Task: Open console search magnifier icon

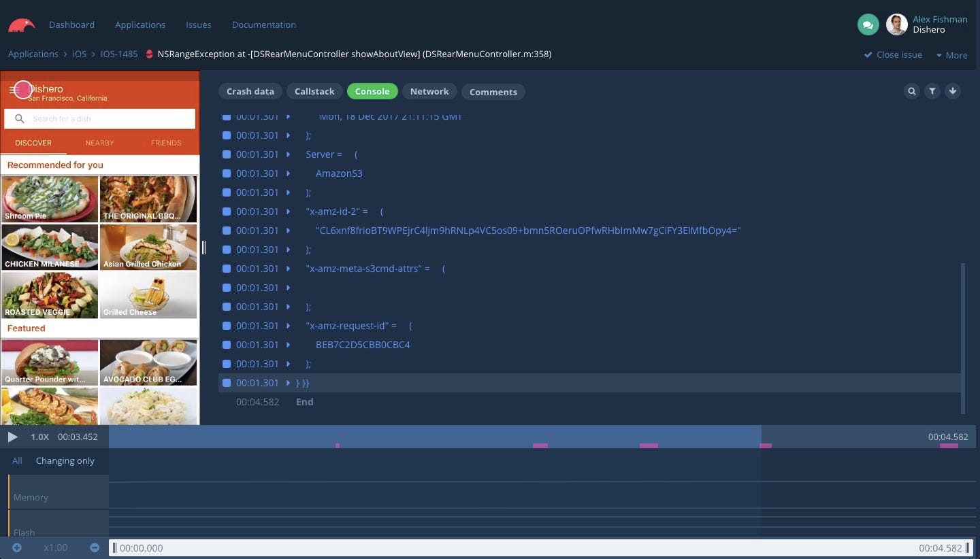Action: (x=912, y=91)
